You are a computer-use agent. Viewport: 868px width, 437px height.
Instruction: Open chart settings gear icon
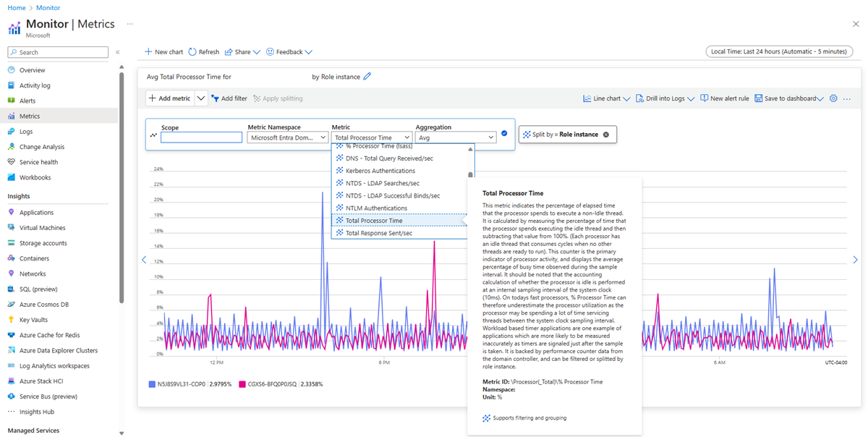833,98
